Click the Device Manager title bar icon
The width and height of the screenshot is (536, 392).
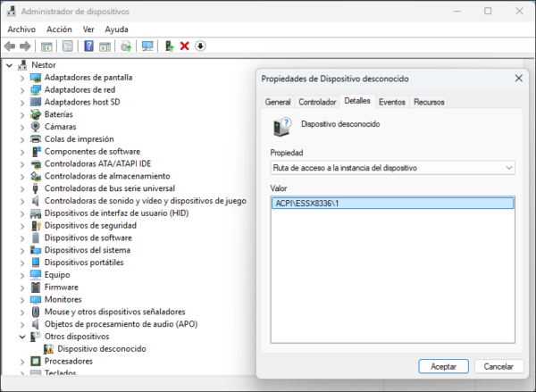[x=12, y=12]
